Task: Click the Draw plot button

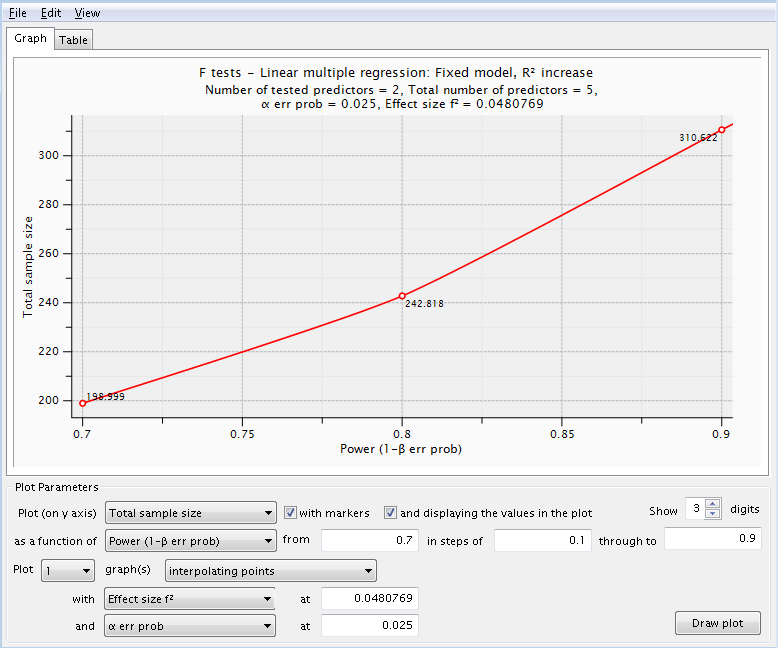Action: (718, 623)
